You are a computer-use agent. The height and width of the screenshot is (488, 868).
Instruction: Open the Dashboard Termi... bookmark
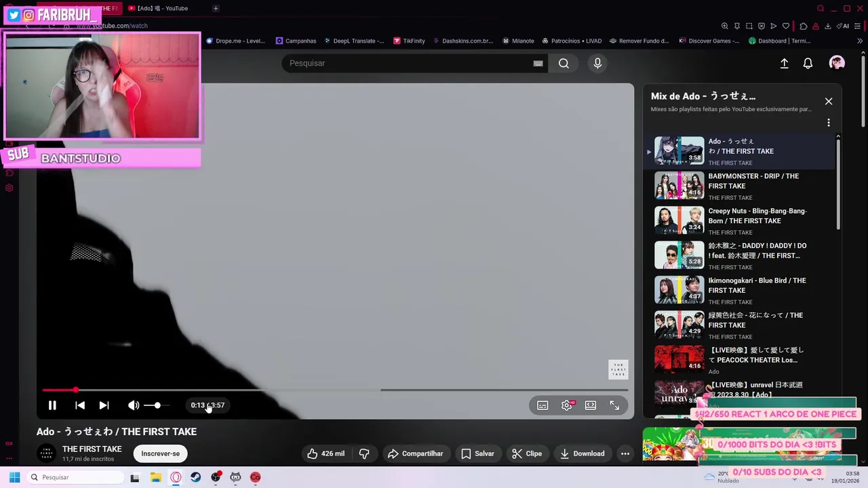click(x=780, y=41)
